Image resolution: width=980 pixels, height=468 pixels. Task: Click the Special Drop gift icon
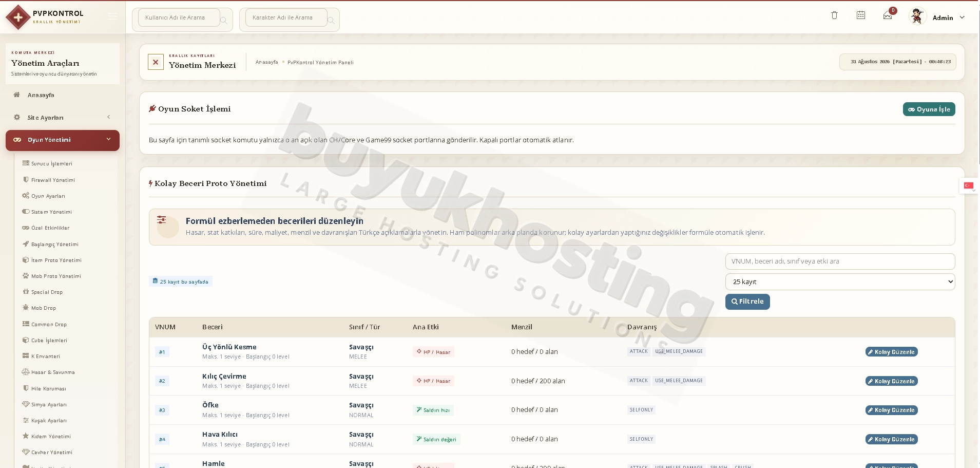[26, 292]
